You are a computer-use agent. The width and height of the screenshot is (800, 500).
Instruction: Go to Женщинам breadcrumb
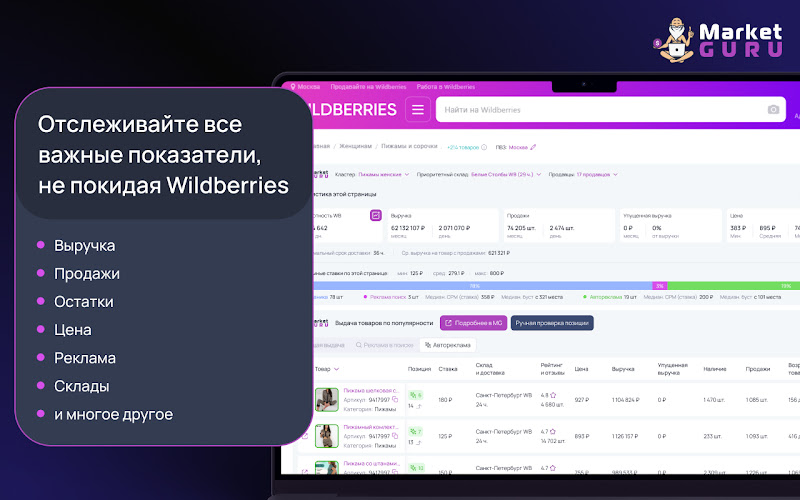355,146
